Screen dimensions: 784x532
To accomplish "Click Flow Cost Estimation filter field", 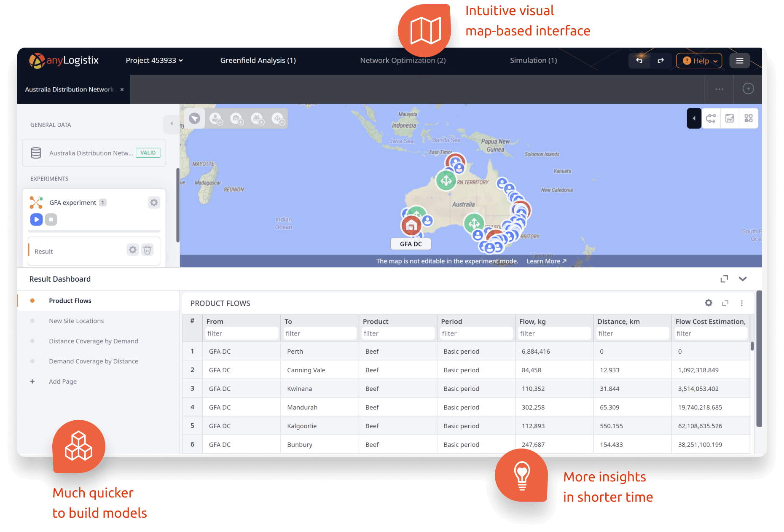I will coord(711,333).
